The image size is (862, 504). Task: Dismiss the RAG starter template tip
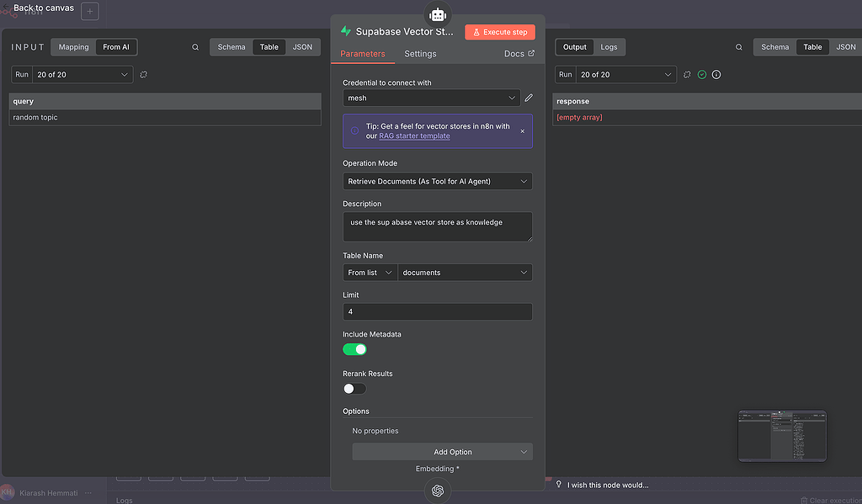[x=522, y=131]
